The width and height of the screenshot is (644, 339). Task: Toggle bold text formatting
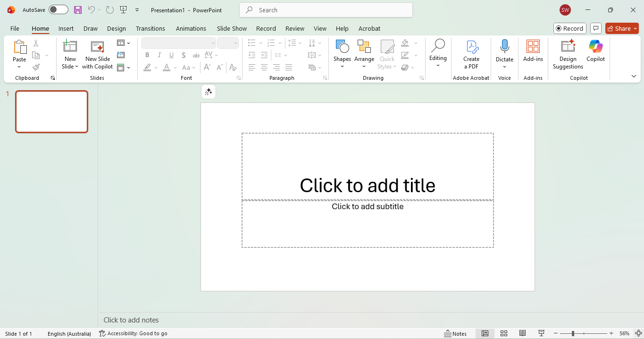click(x=147, y=55)
